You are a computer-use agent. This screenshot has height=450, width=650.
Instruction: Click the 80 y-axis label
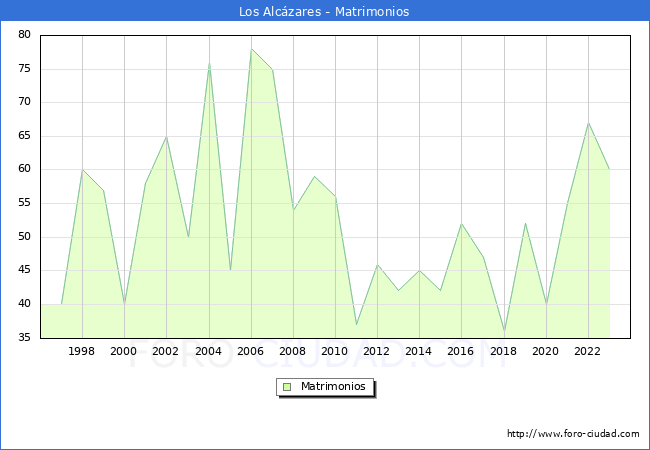[x=24, y=35]
